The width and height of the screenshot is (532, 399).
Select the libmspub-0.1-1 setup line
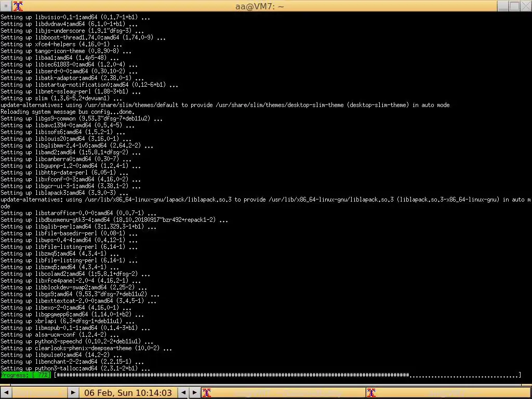[75, 328]
